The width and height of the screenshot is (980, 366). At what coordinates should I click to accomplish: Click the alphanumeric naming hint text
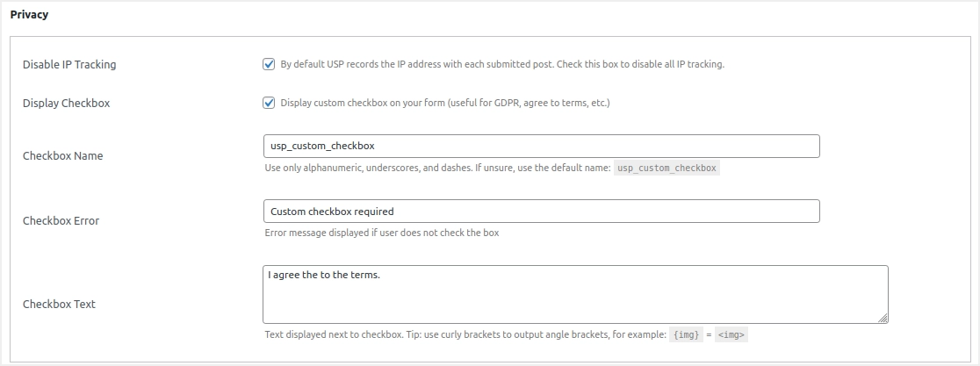point(437,168)
